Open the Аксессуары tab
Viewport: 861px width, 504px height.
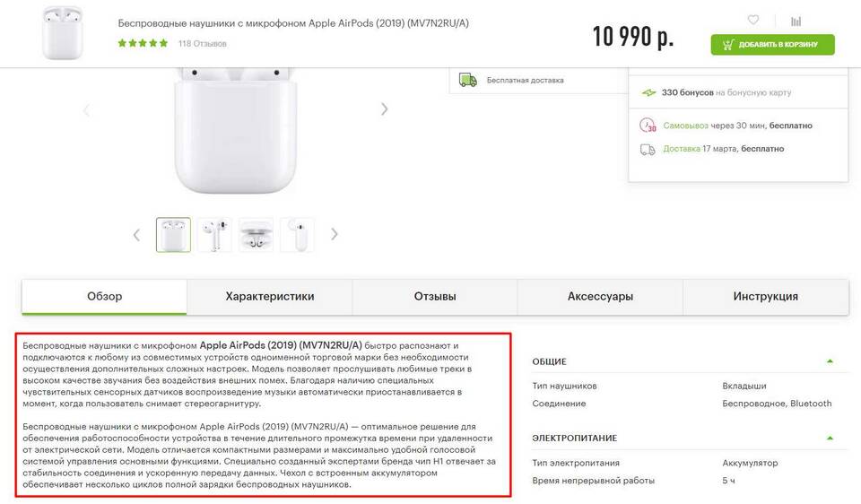point(600,297)
